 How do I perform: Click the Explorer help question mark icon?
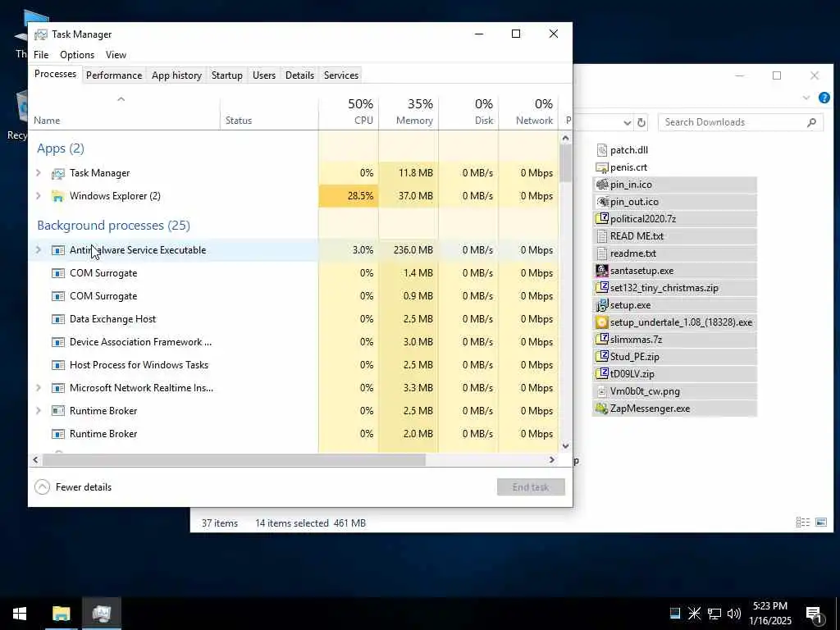coord(824,98)
